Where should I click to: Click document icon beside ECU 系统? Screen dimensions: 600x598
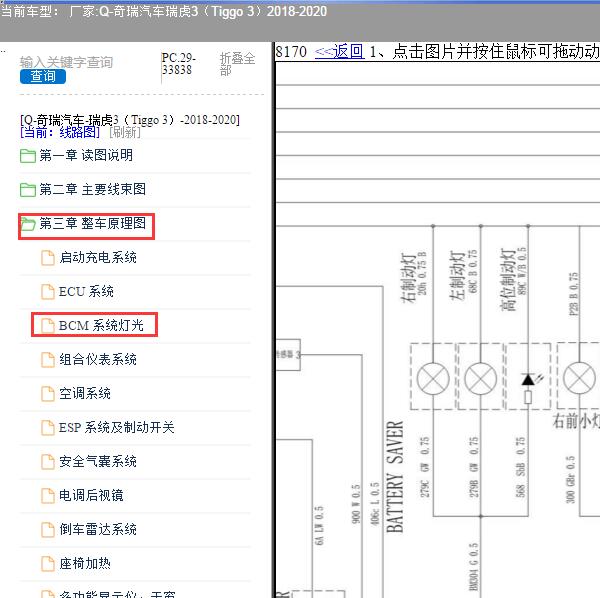tap(48, 292)
